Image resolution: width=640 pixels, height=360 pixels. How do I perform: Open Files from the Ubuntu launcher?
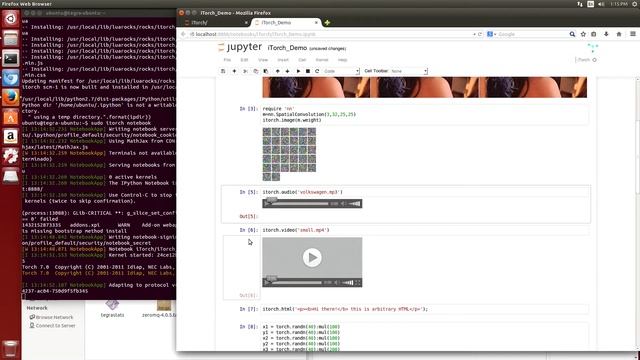(x=11, y=39)
